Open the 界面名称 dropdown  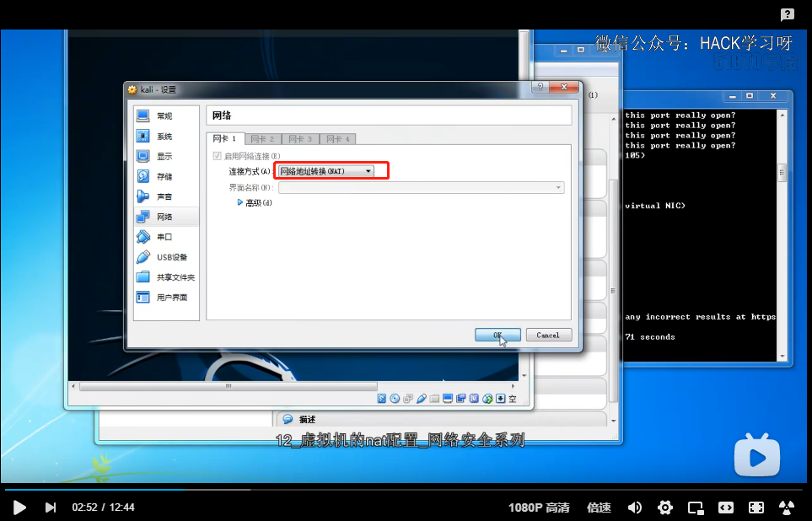coord(421,187)
